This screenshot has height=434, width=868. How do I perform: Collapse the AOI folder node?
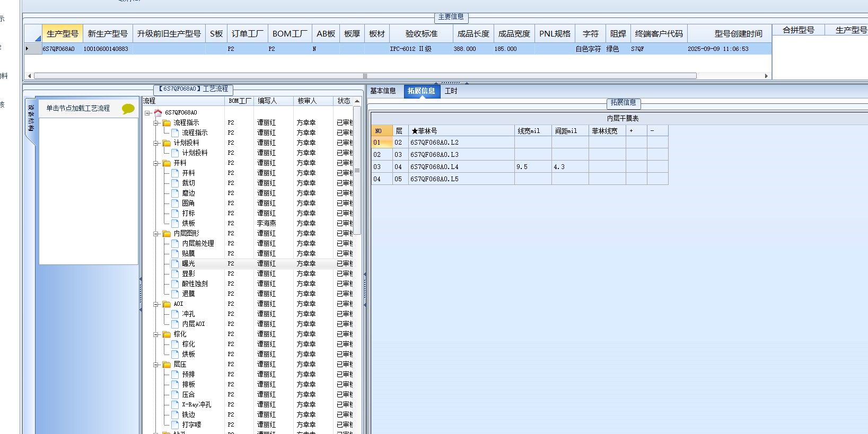[156, 304]
